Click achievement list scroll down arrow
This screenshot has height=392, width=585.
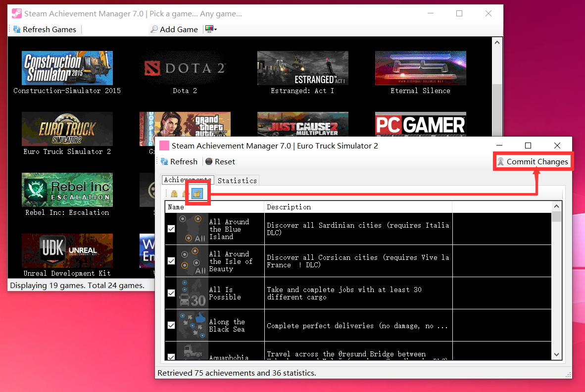pyautogui.click(x=557, y=354)
